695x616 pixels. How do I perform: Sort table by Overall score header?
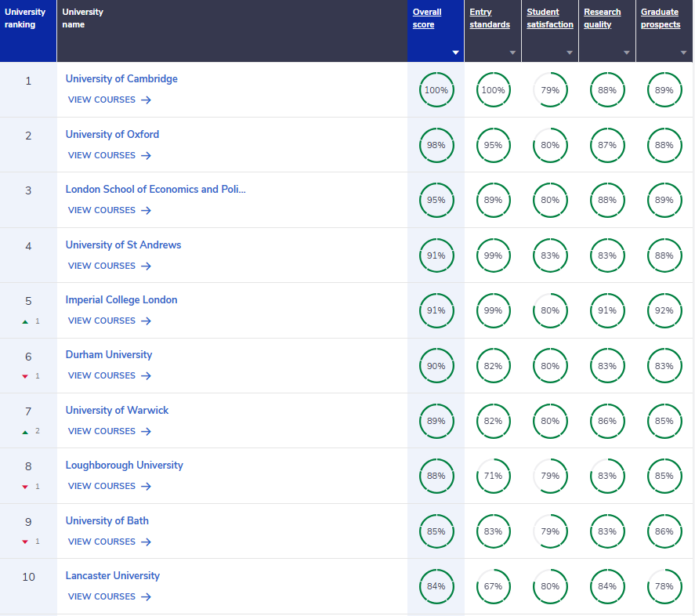click(427, 18)
